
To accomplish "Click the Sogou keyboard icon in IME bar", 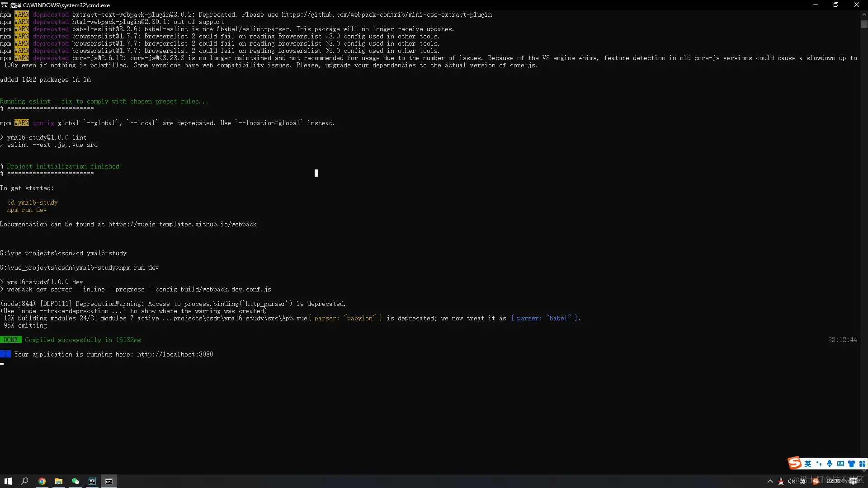I will coord(840,464).
